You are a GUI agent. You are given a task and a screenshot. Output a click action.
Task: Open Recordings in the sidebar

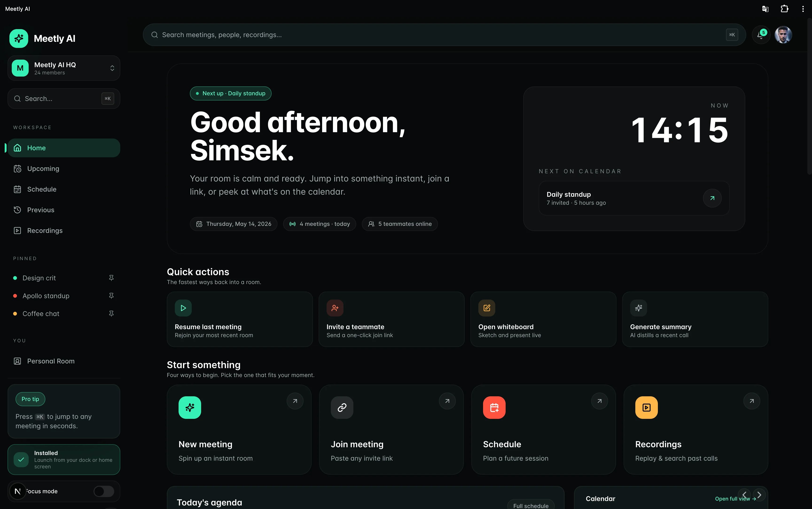point(64,231)
